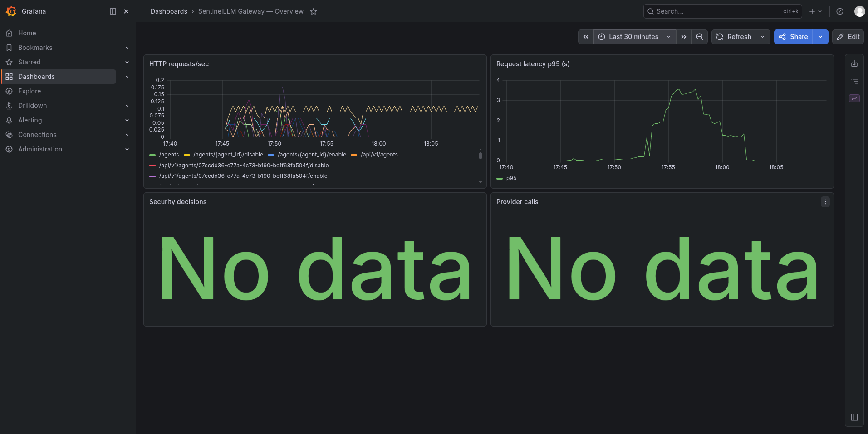This screenshot has width=868, height=434.
Task: Zoom out the time range
Action: click(x=700, y=37)
